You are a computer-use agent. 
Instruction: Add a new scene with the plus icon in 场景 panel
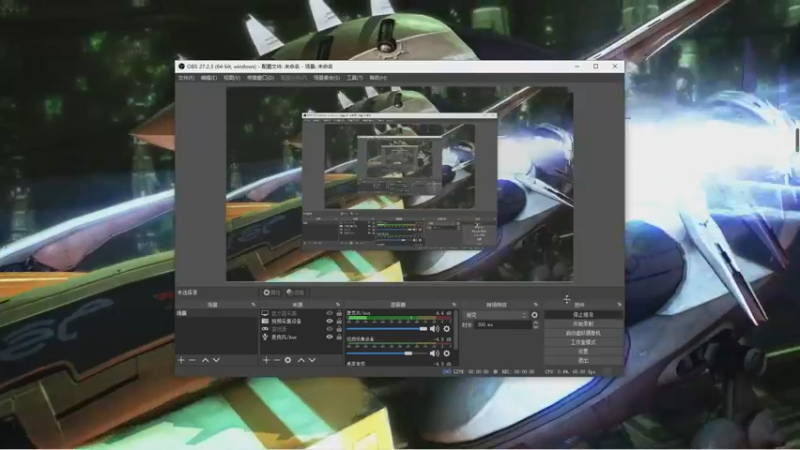click(x=181, y=360)
